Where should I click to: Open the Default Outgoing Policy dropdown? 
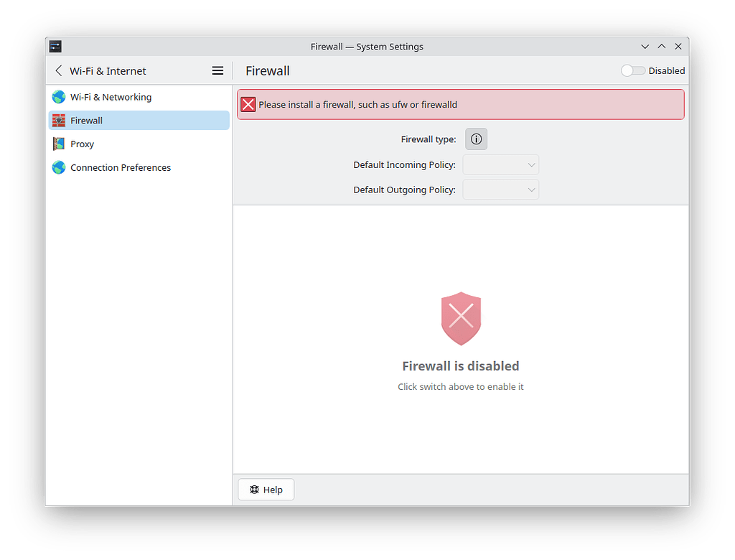point(500,190)
